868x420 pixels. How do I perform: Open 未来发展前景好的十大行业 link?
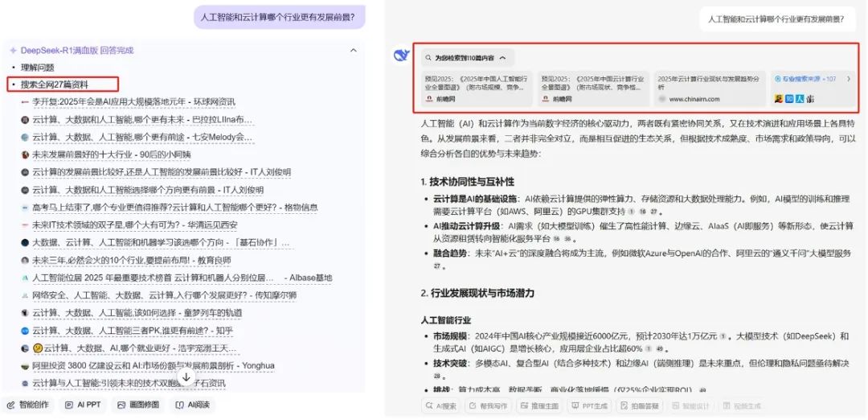pos(111,154)
